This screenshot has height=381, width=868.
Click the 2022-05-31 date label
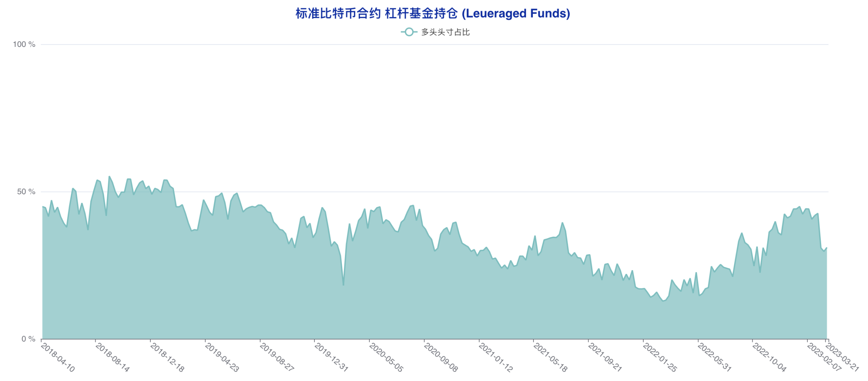[714, 357]
